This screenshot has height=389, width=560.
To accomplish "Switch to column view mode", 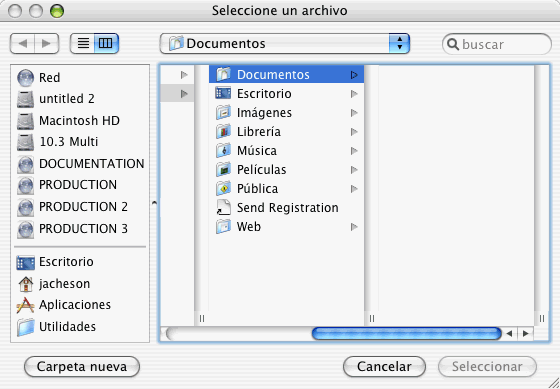I will pyautogui.click(x=106, y=44).
